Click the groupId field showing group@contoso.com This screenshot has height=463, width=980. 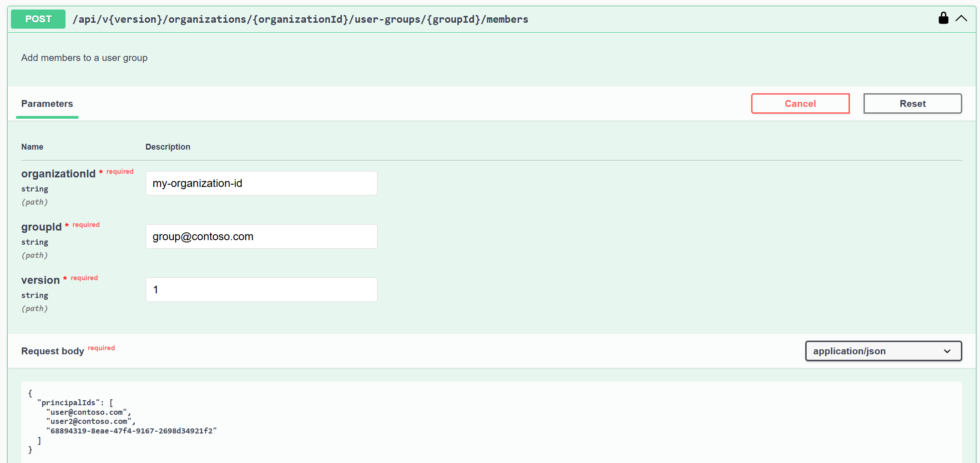tap(261, 237)
